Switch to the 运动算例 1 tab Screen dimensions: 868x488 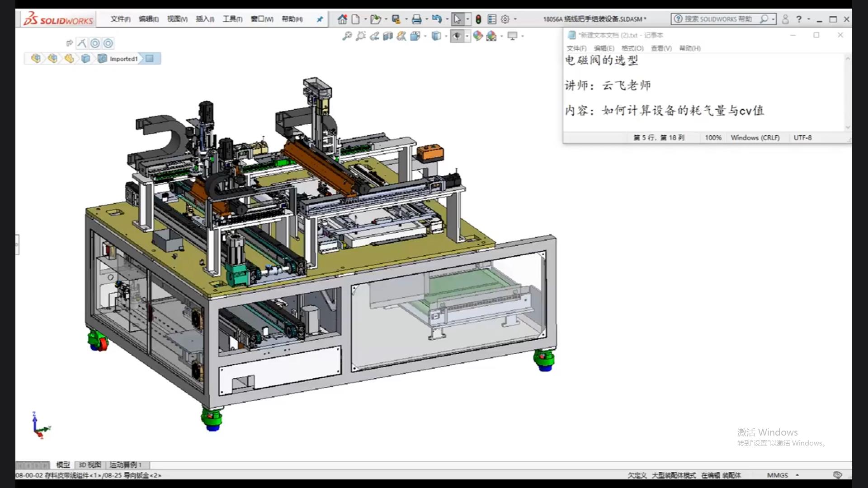pyautogui.click(x=126, y=465)
